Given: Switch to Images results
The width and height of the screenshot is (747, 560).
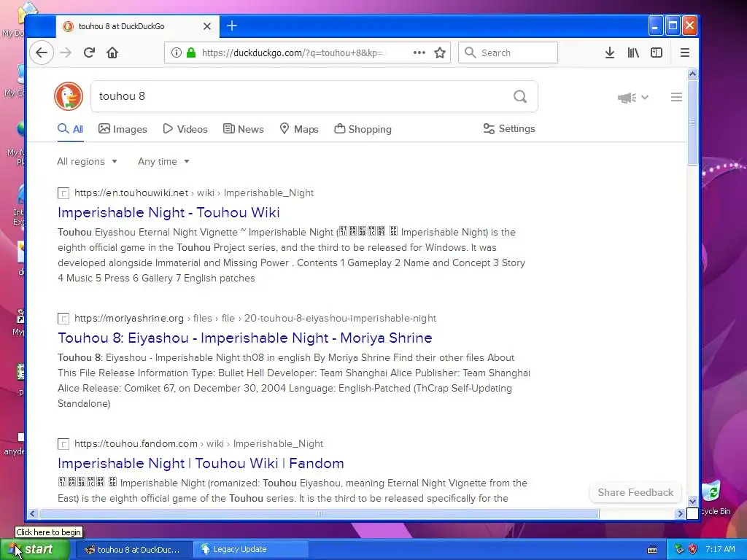Looking at the screenshot, I should (123, 129).
